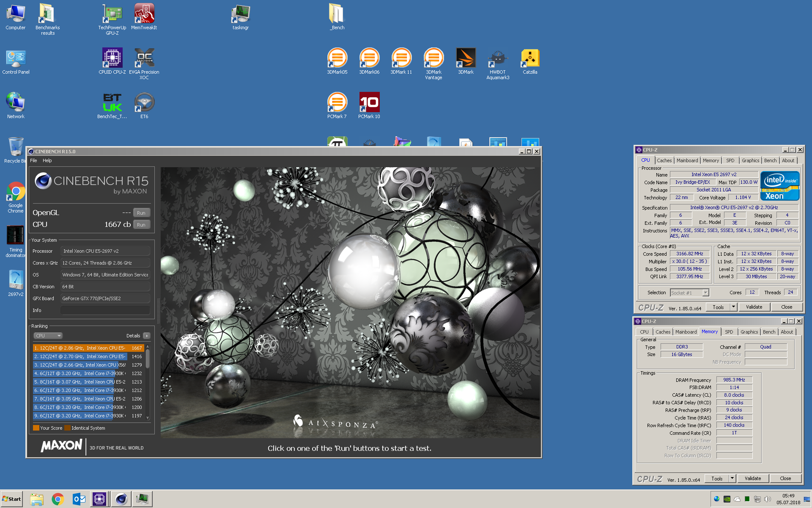Click Close button in top CPU-Z
The image size is (812, 508).
(x=787, y=307)
